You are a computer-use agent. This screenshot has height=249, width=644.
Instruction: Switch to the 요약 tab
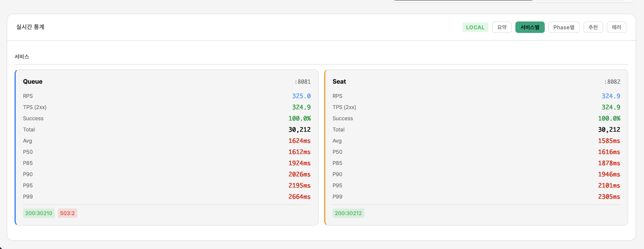(501, 27)
